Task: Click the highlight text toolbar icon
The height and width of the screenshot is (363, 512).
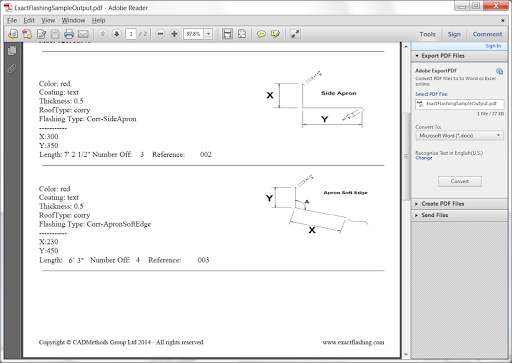Action: 275,34
